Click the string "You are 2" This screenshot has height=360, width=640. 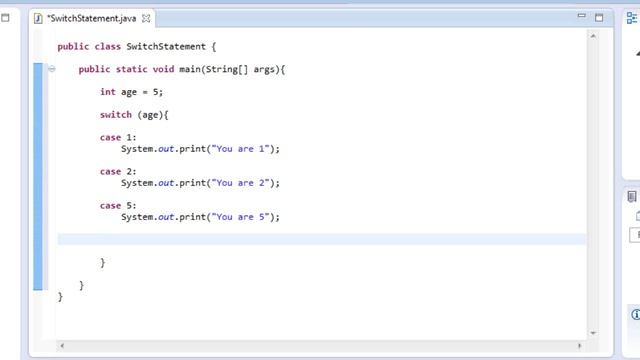tap(240, 183)
